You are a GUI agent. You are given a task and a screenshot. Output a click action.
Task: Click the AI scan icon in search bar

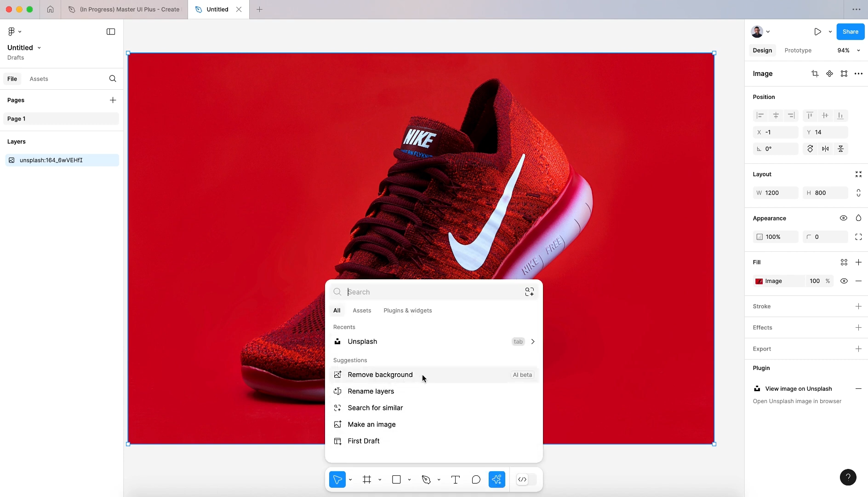click(x=530, y=292)
